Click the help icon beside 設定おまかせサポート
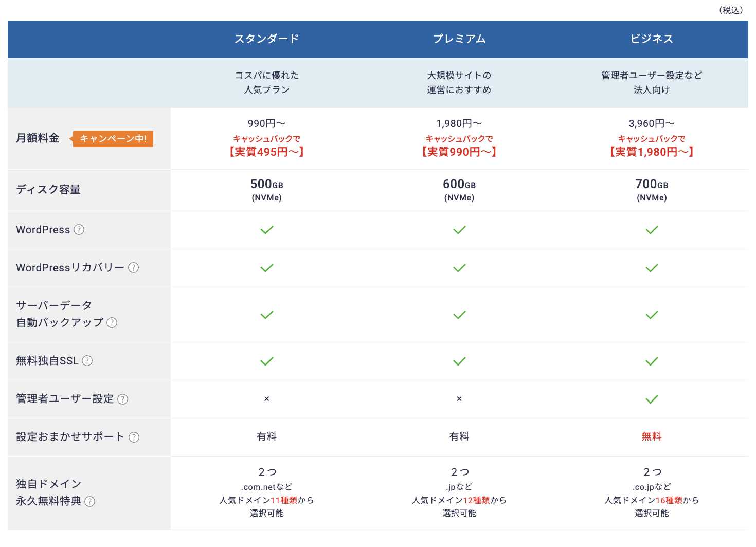This screenshot has width=756, height=547. [134, 437]
